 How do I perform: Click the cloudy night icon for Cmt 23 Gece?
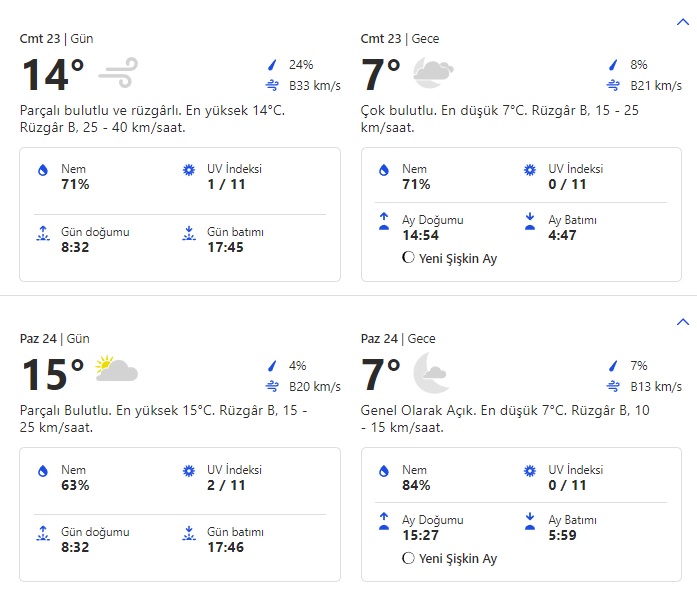click(x=433, y=72)
